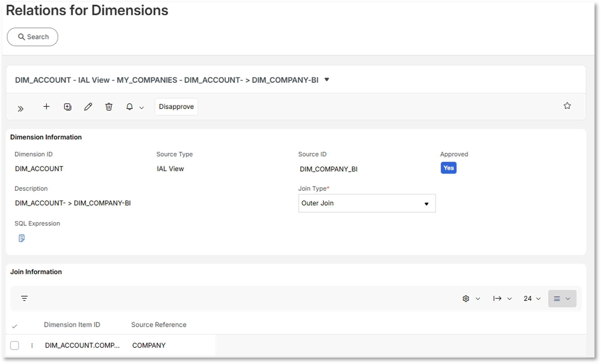601x364 pixels.
Task: Open the Join Information filter icon
Action: (24, 298)
